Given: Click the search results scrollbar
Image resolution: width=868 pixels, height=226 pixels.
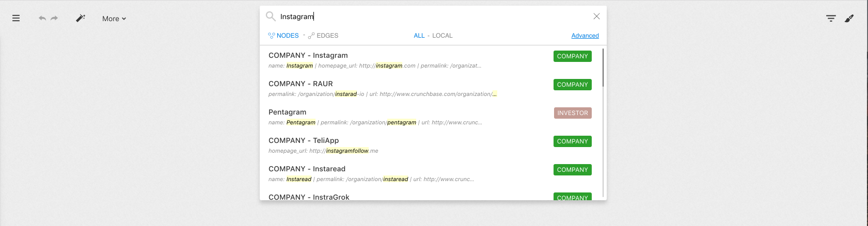Looking at the screenshot, I should pos(603,68).
